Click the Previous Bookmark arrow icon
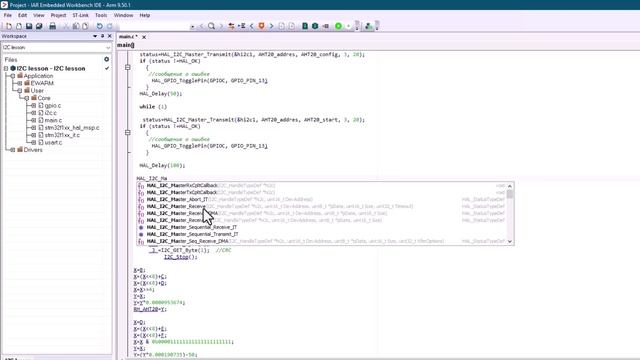The width and height of the screenshot is (640, 360). 251,26
